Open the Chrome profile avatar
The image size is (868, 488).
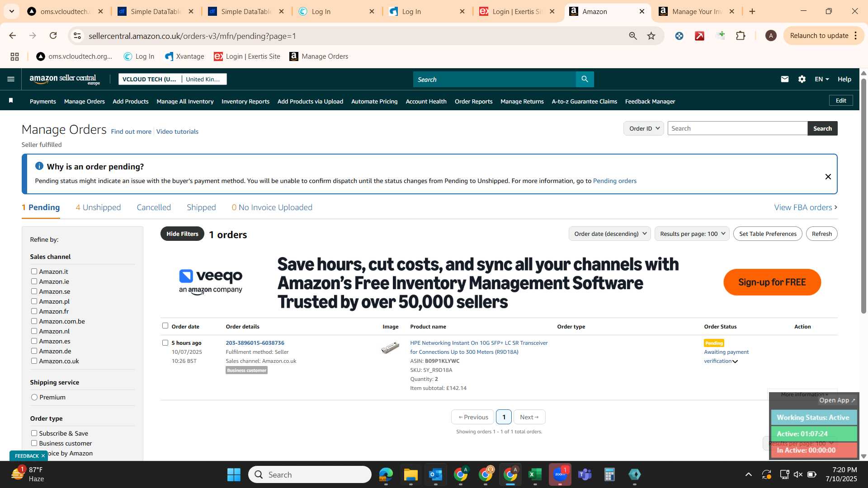(771, 36)
